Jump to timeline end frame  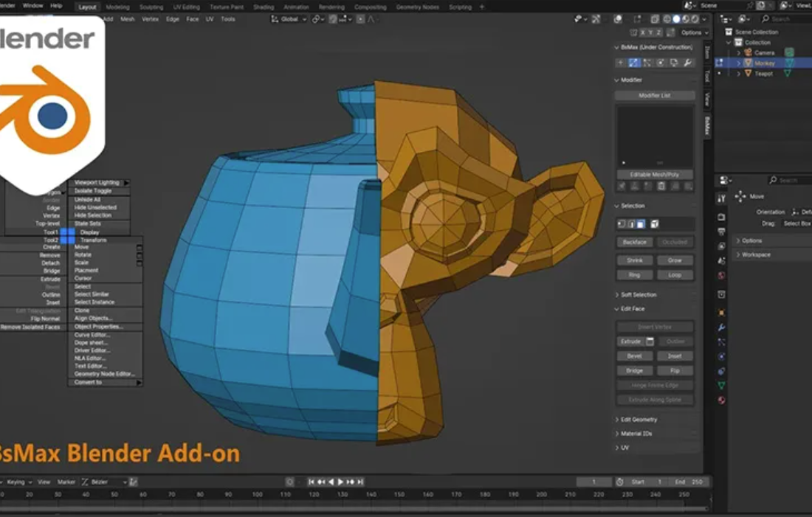tap(360, 482)
